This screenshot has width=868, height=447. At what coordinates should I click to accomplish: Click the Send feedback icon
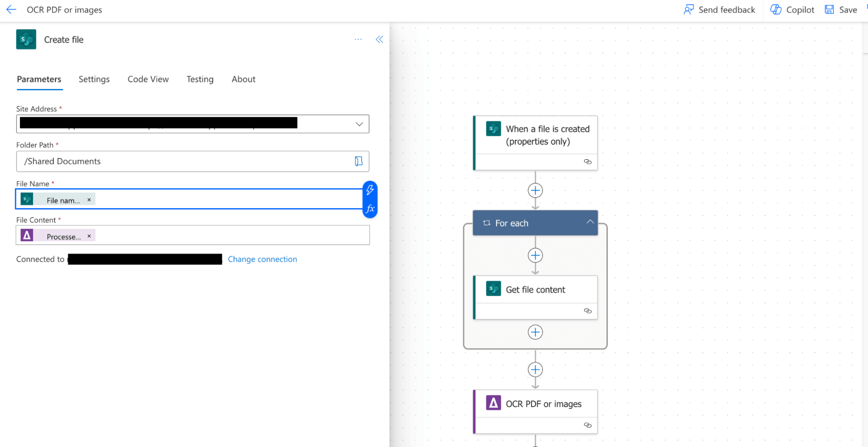pos(689,9)
